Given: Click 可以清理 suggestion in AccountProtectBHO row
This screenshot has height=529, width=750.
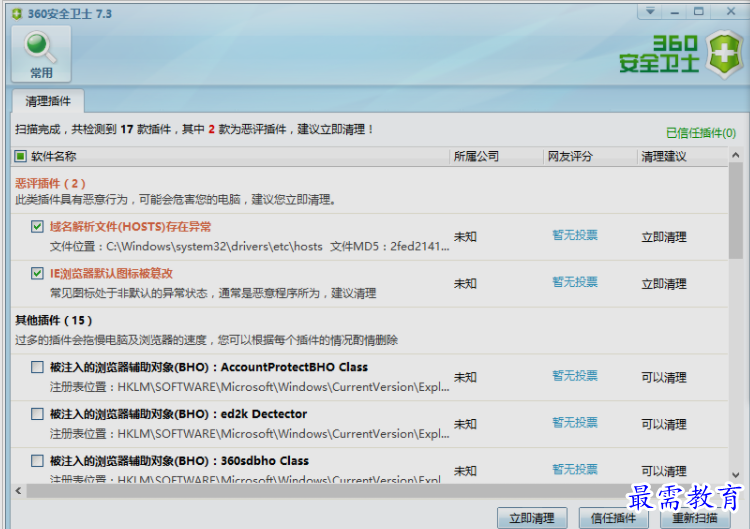Looking at the screenshot, I should [x=664, y=378].
